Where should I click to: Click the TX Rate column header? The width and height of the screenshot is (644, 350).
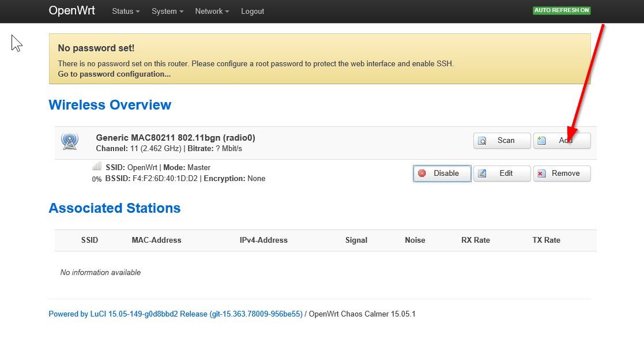coord(546,240)
